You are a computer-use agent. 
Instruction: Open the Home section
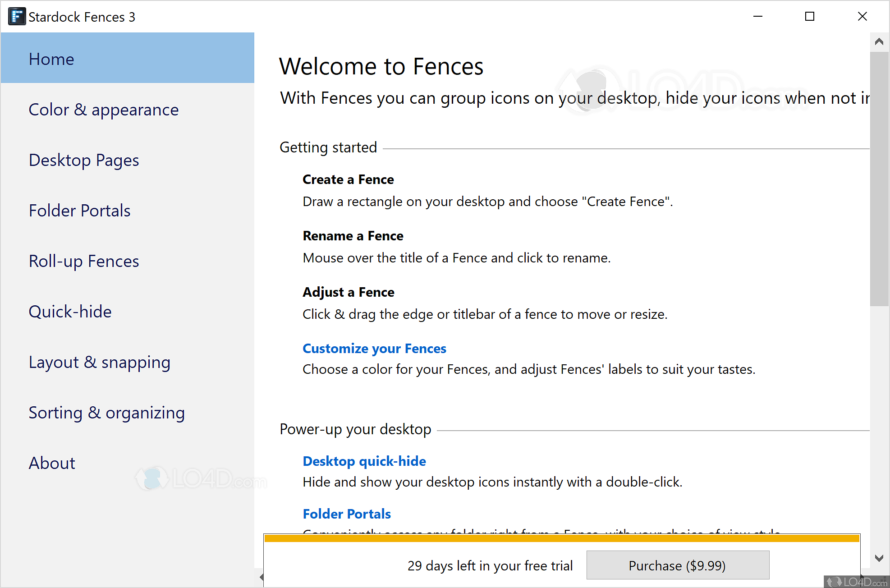point(51,59)
